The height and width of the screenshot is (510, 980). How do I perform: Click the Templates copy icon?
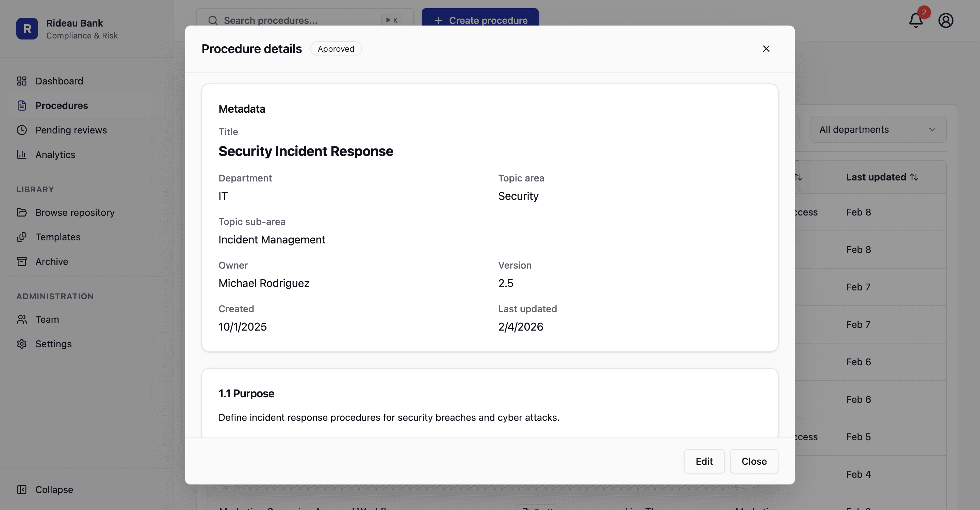click(22, 237)
